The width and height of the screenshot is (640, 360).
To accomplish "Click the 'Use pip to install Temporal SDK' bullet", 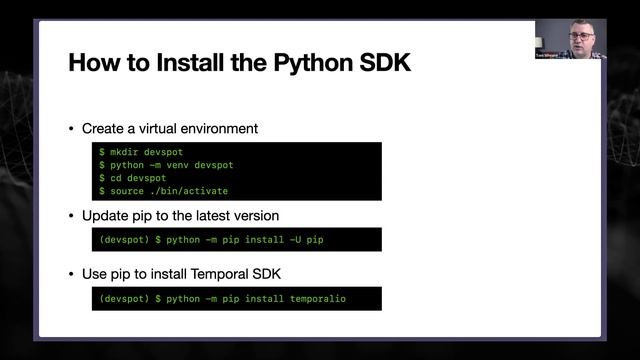I will (181, 274).
